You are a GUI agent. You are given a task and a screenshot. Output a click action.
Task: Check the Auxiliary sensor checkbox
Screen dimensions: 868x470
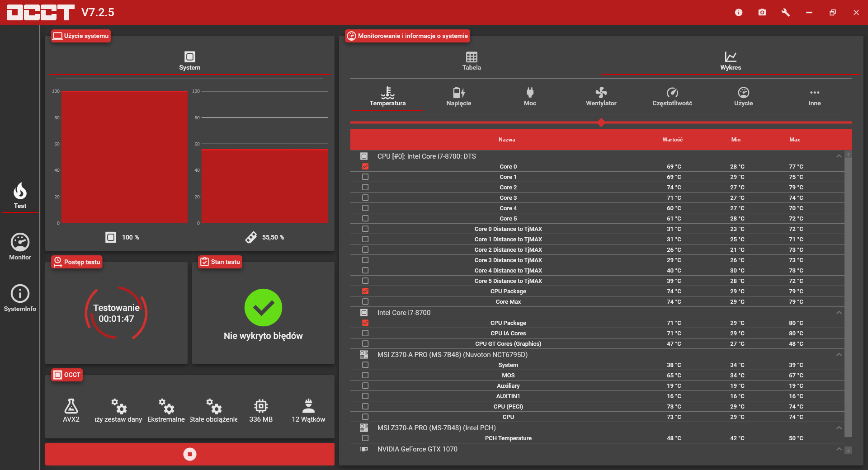pyautogui.click(x=365, y=386)
